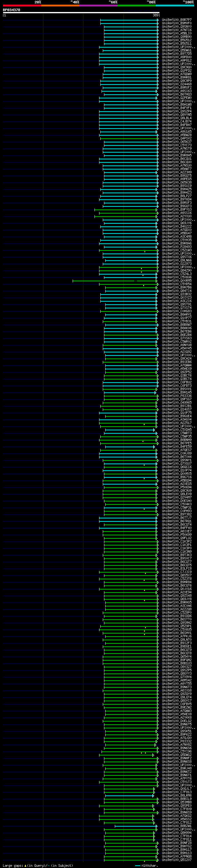197x868 pixels.
Task: Open hit UniRef100_Q9SNY0
Action: (177, 26)
